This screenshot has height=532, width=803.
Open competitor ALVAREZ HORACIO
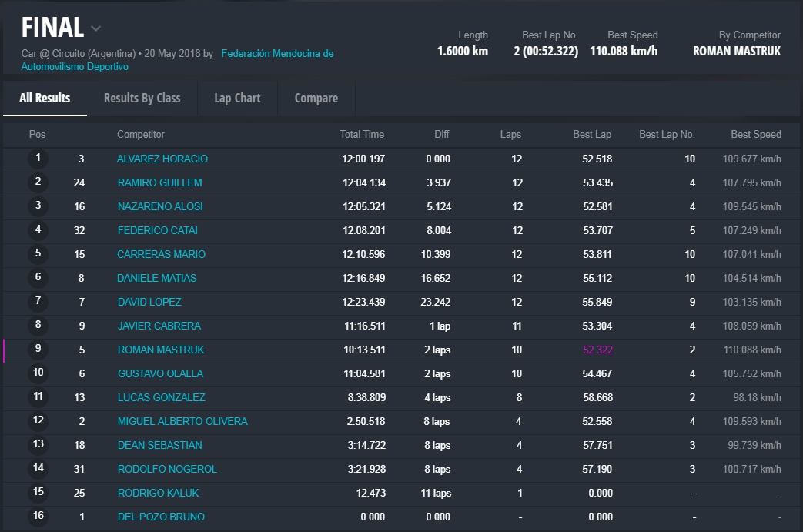pyautogui.click(x=162, y=159)
